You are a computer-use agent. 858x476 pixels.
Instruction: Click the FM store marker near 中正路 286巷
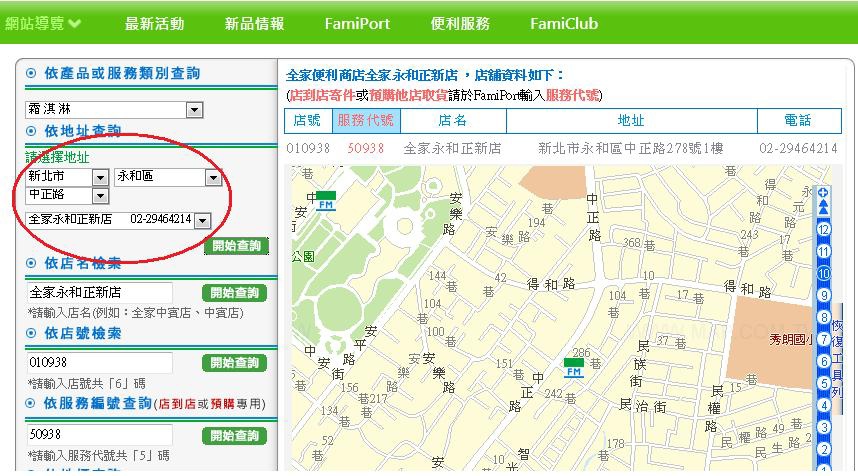tap(573, 368)
